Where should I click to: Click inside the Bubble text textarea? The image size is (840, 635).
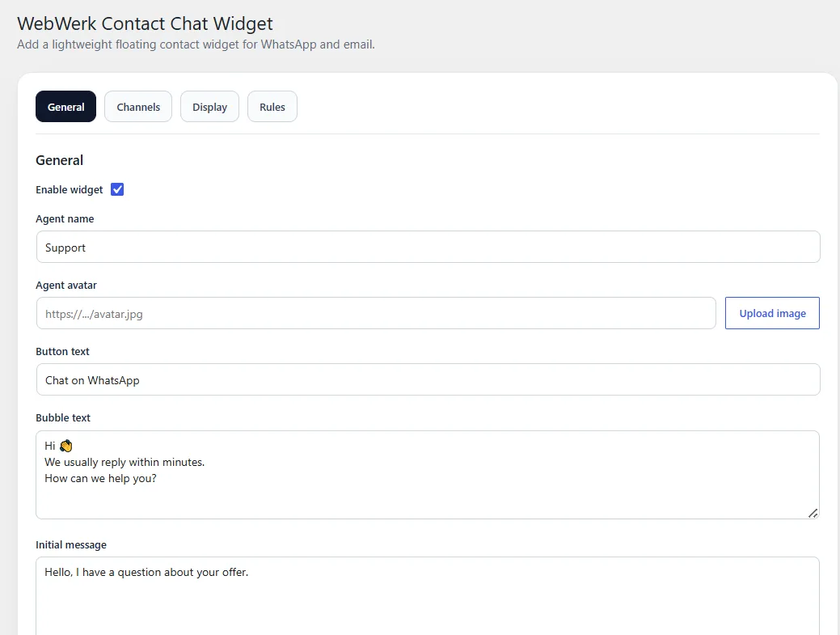tap(428, 475)
